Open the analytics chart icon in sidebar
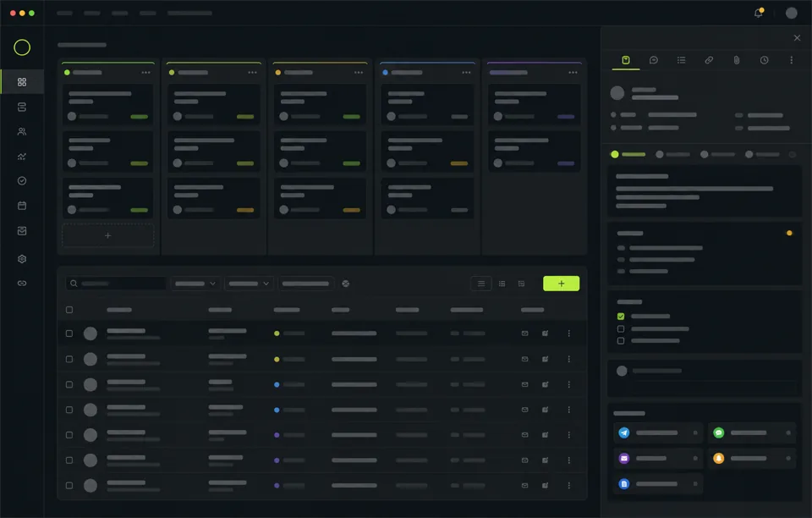This screenshot has height=518, width=812. (22, 157)
